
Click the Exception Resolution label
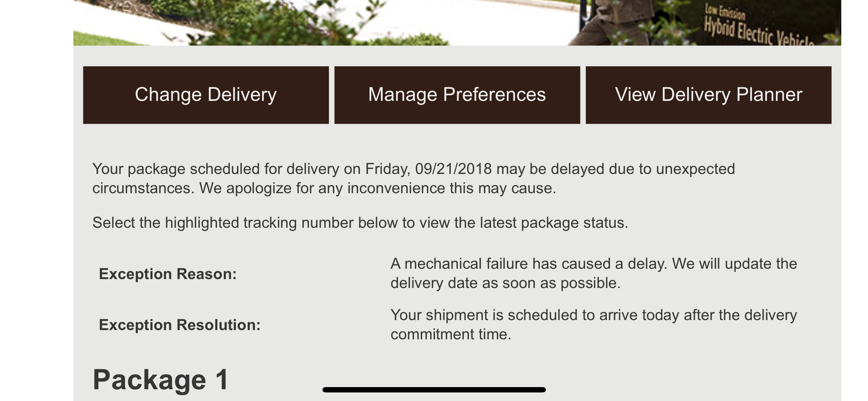[180, 325]
